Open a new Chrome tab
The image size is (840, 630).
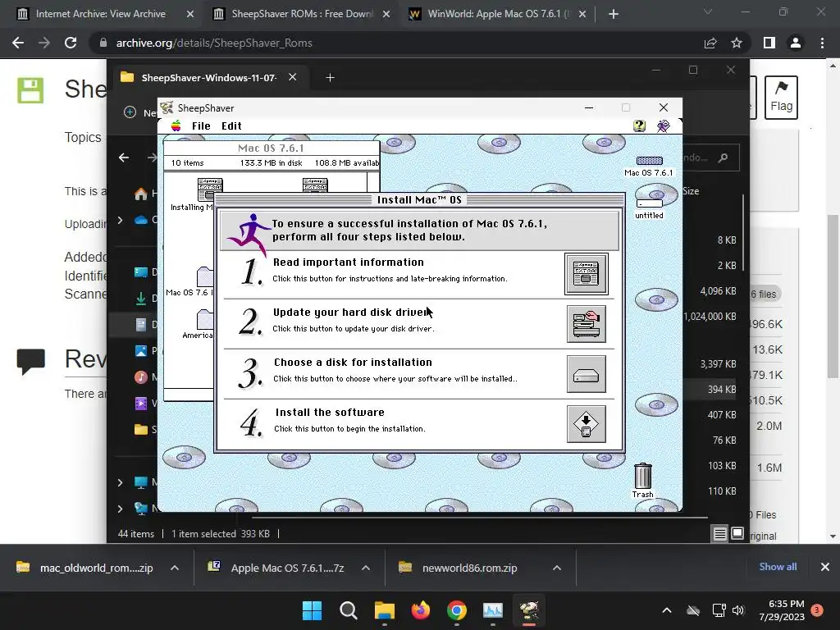tap(614, 15)
